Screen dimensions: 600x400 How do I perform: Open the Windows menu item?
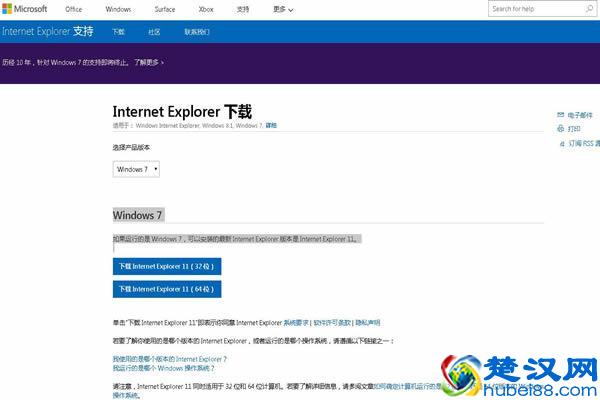[x=118, y=9]
